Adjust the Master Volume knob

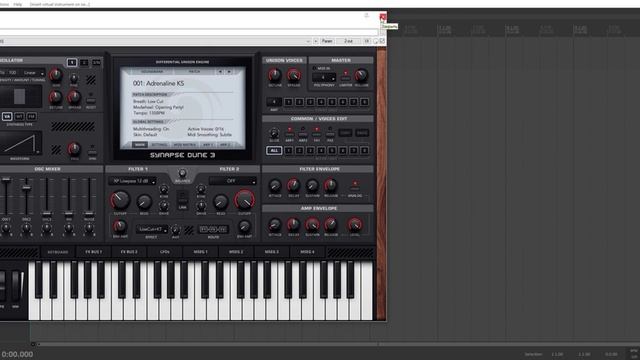coord(361,76)
